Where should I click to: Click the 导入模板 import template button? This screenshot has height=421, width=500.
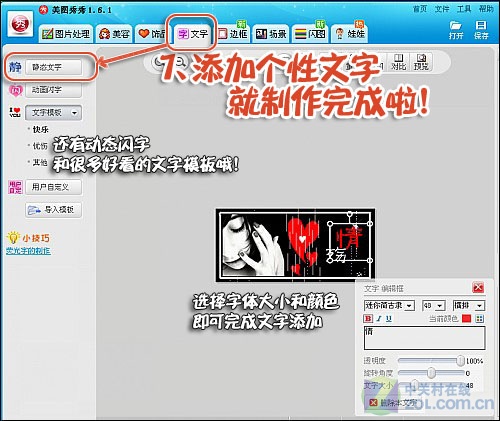coord(53,210)
